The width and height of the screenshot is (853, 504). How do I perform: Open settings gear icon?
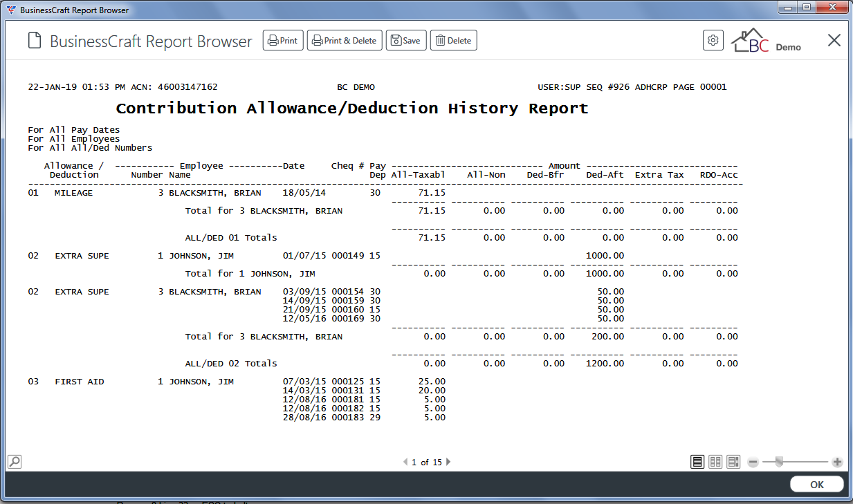[x=713, y=40]
